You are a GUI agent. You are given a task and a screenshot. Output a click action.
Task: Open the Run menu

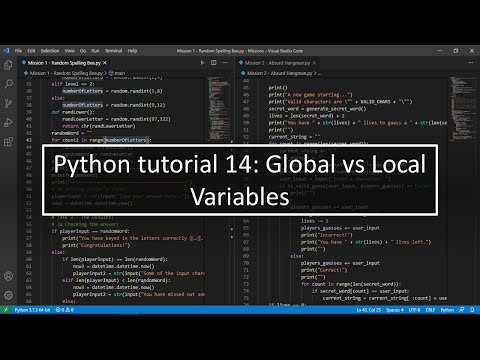tap(95, 51)
